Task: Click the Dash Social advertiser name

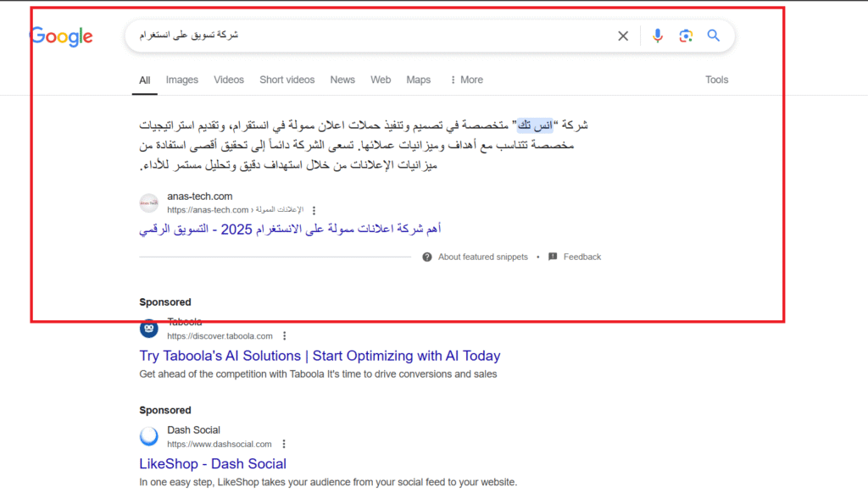Action: click(x=193, y=430)
